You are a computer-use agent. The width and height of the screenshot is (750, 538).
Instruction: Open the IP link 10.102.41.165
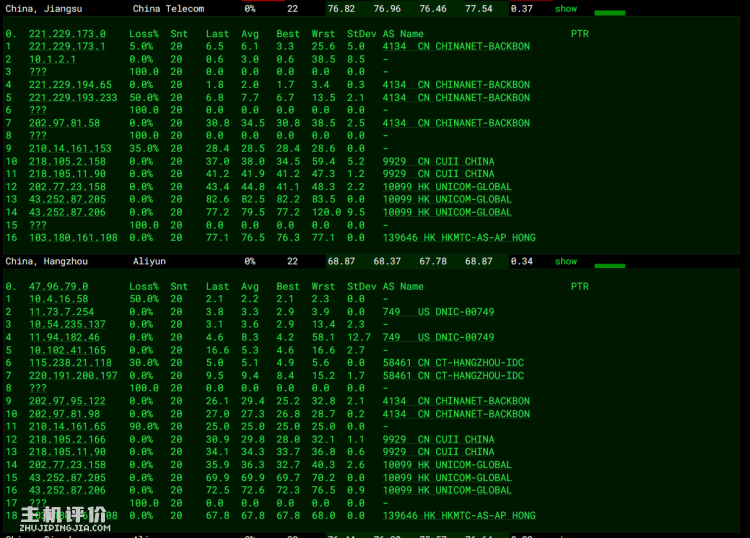pyautogui.click(x=67, y=350)
